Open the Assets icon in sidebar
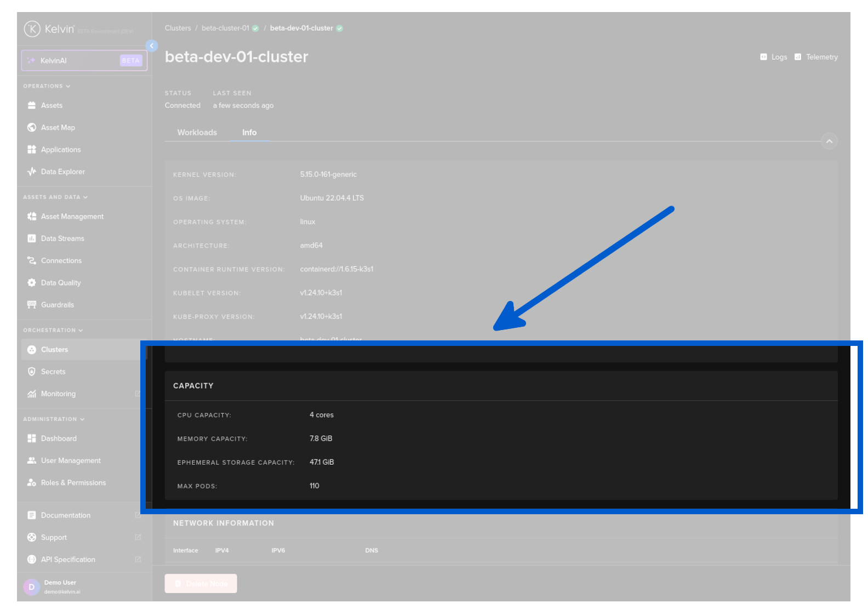The height and width of the screenshot is (614, 868). 32,105
